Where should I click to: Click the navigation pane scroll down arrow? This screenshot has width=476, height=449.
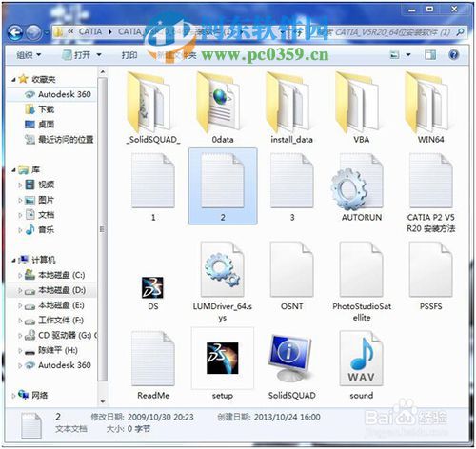point(102,401)
